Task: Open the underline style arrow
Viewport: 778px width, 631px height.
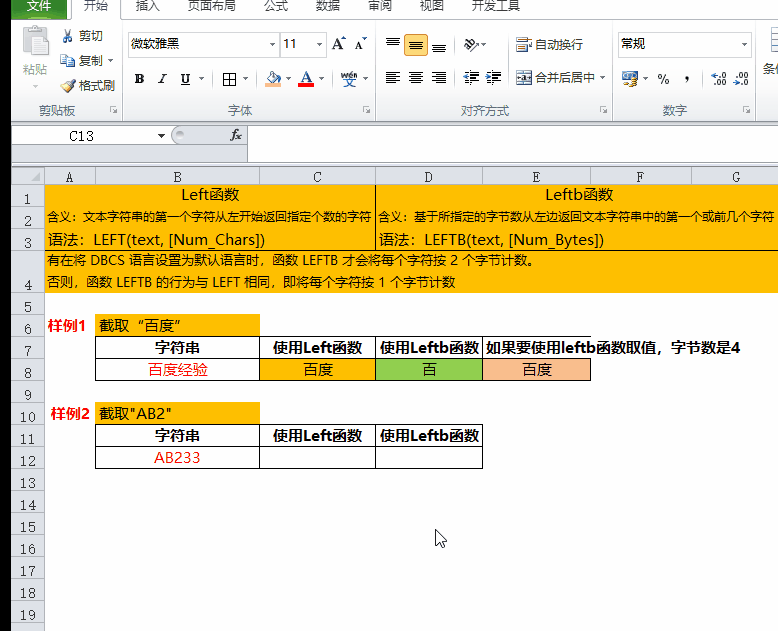Action: click(x=201, y=78)
